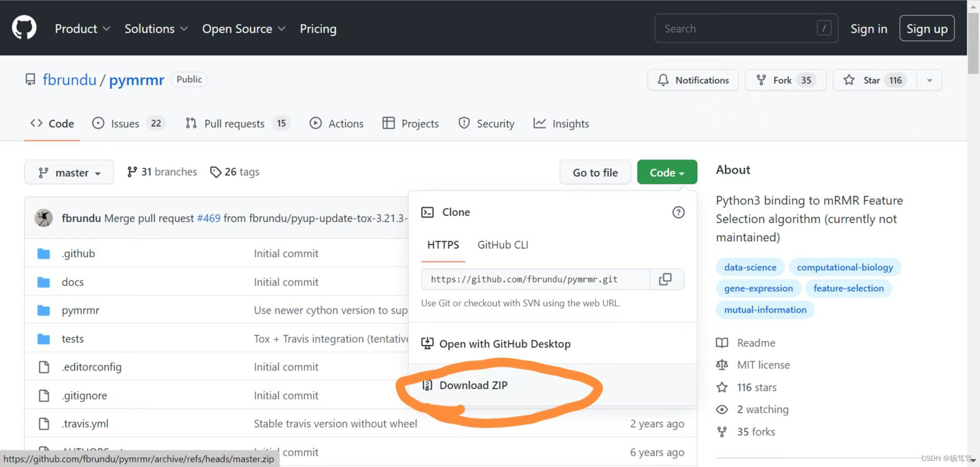Image resolution: width=980 pixels, height=467 pixels.
Task: Click the folder icon for docs
Action: 44,282
